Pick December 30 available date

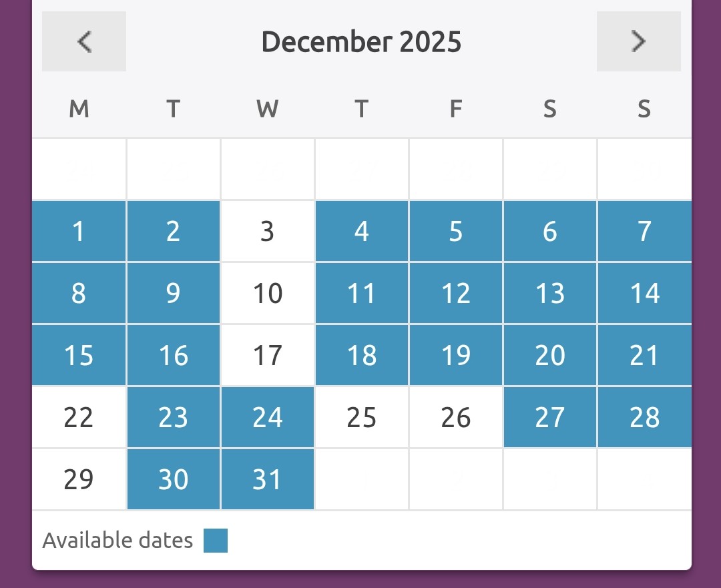[173, 479]
